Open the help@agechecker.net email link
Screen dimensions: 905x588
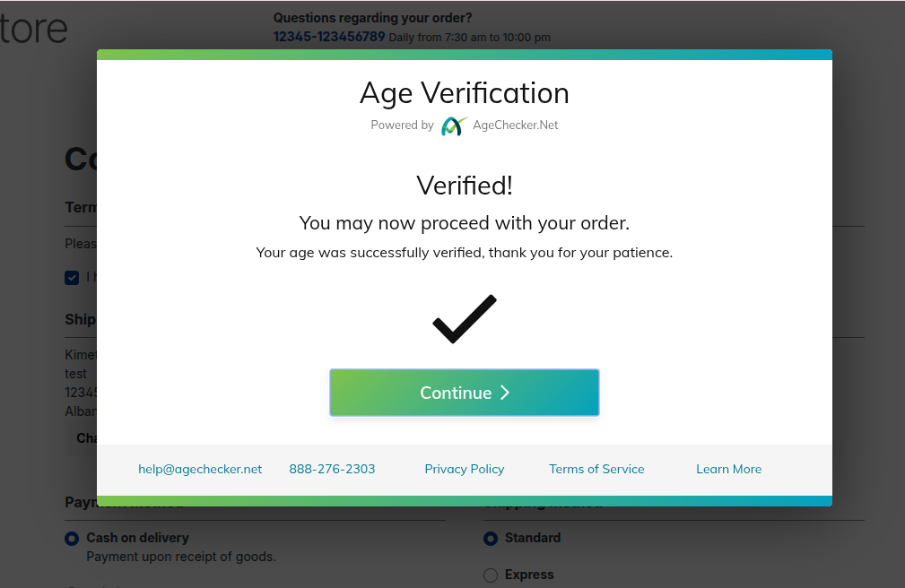[200, 469]
